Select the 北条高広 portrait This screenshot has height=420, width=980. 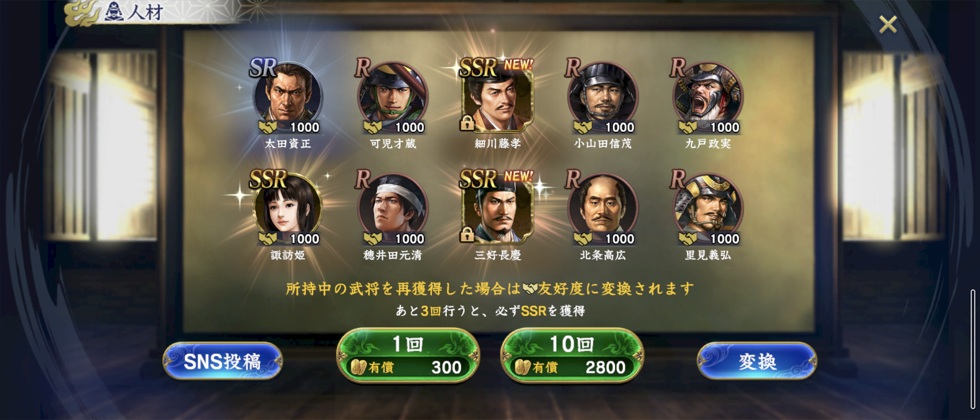coord(602,208)
